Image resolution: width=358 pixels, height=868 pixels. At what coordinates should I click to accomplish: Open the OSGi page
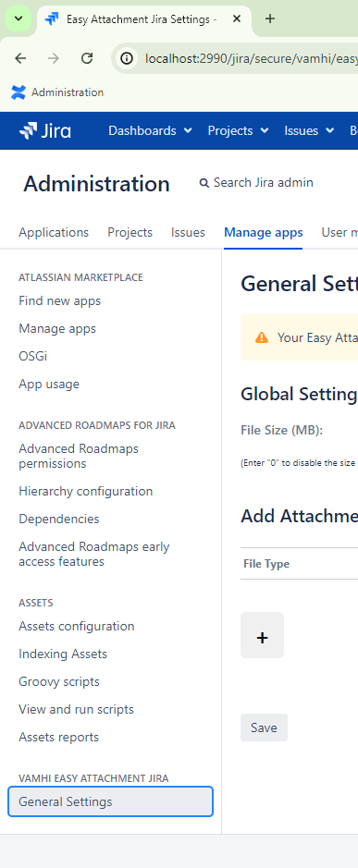coord(32,357)
